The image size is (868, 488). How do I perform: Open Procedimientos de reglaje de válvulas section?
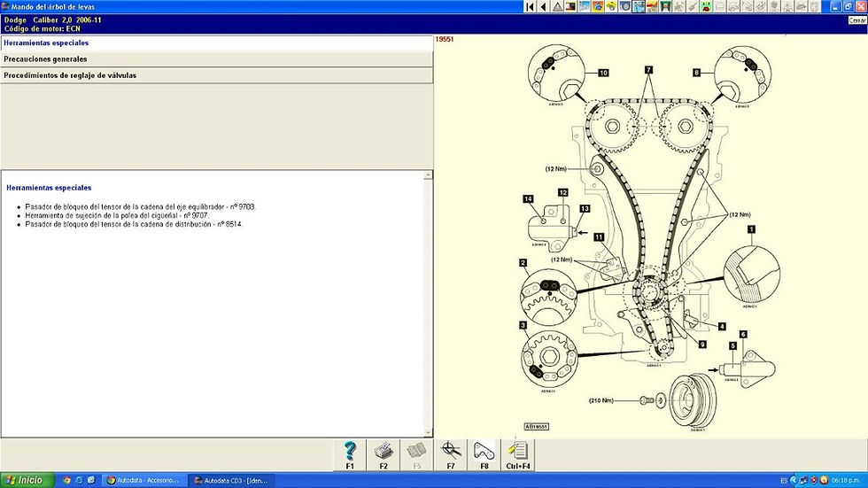216,75
